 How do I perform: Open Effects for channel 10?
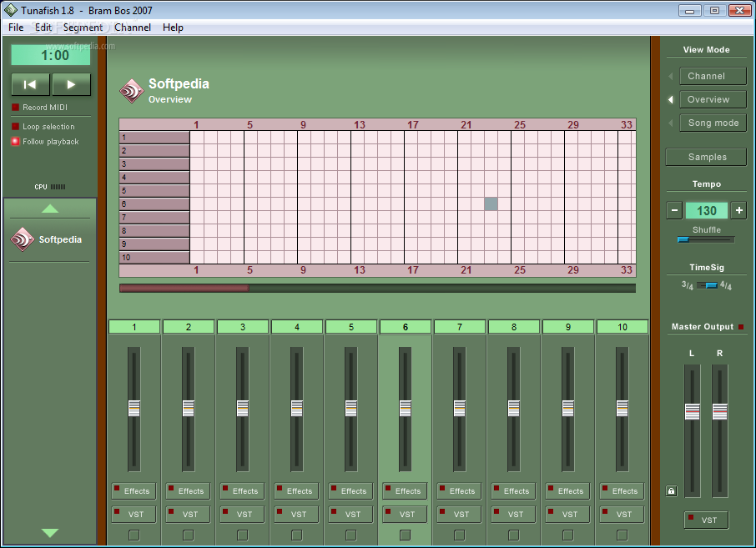pos(622,491)
